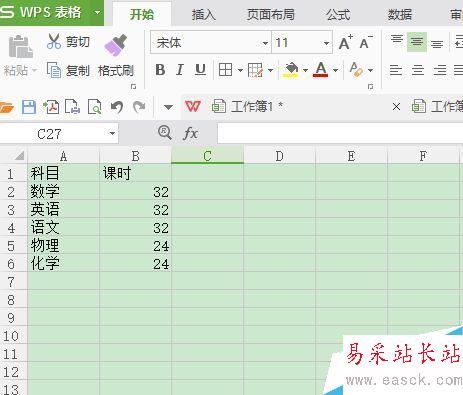Select the Format Painter brush
This screenshot has width=463, height=395.
tap(116, 45)
